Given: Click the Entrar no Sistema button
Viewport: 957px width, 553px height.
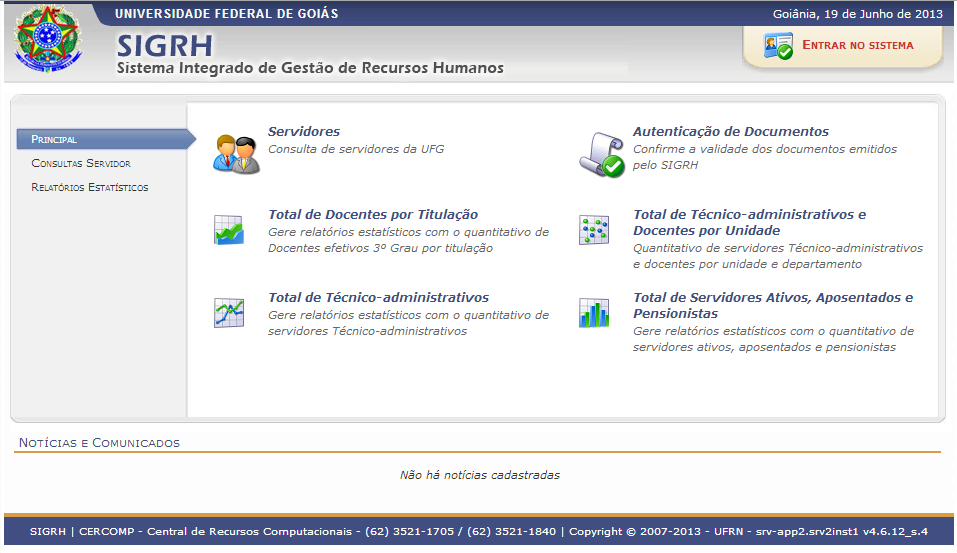Looking at the screenshot, I should [x=843, y=46].
